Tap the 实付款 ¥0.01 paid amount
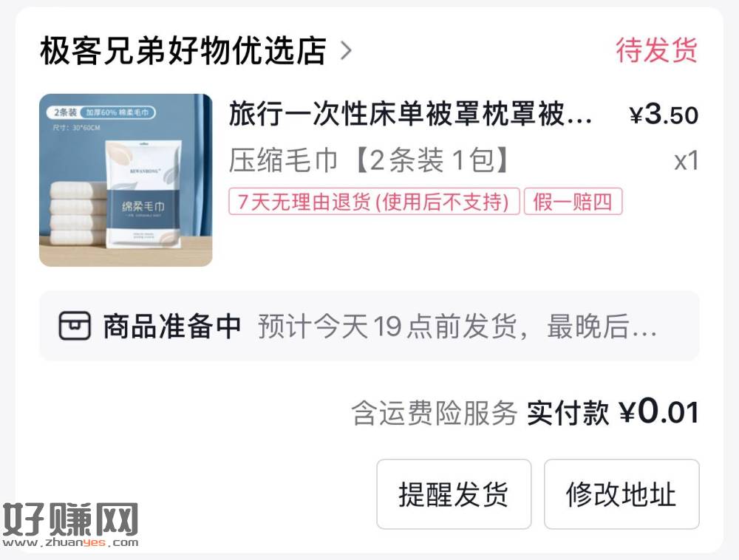The width and height of the screenshot is (739, 560). click(612, 412)
